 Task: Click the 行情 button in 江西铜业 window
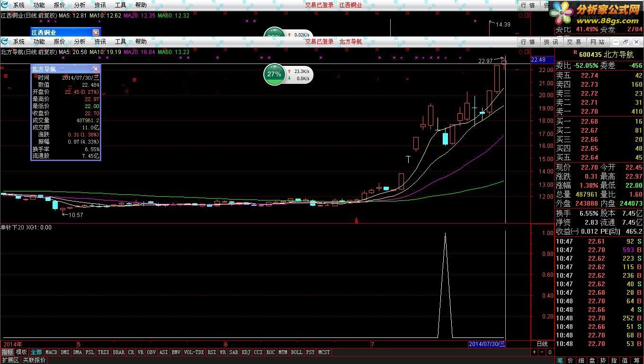[528, 5]
